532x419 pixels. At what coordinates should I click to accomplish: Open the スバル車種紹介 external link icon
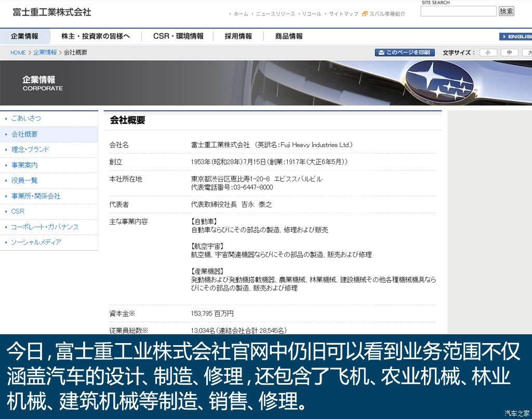coord(365,14)
